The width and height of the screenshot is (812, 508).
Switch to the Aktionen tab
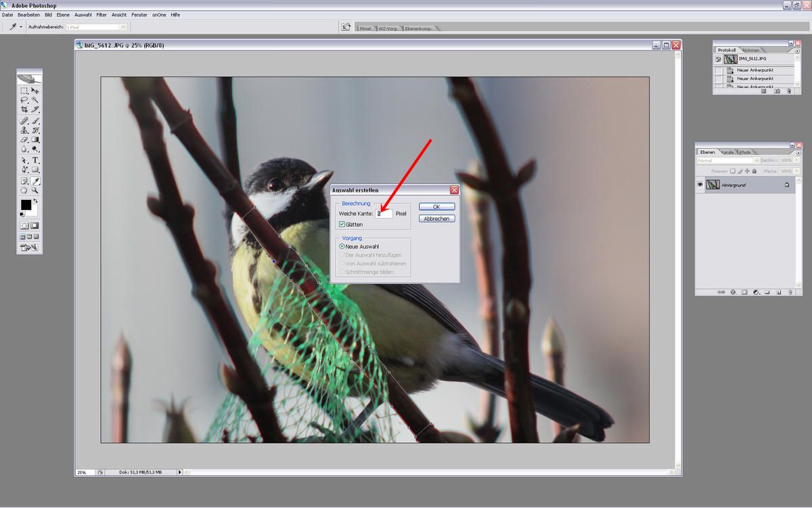[750, 50]
